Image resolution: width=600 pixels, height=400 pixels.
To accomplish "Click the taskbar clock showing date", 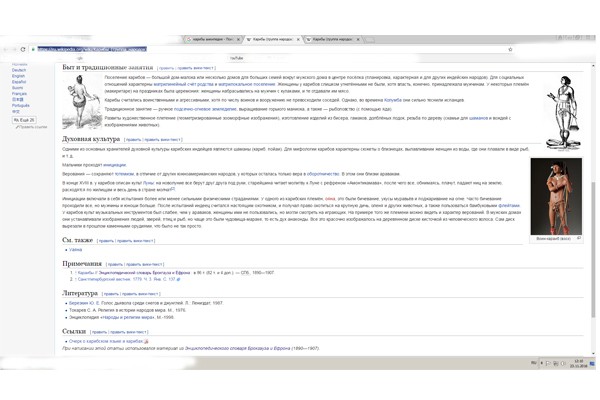I will tap(579, 364).
